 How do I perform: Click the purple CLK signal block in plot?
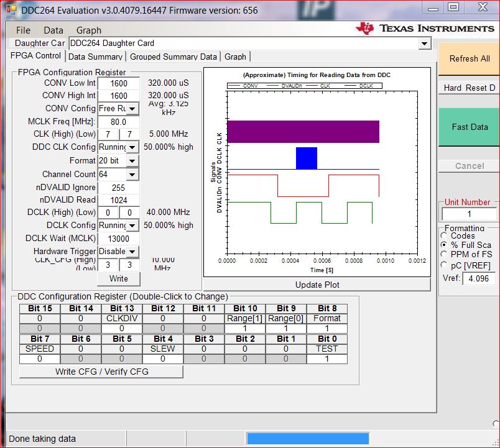click(x=303, y=132)
